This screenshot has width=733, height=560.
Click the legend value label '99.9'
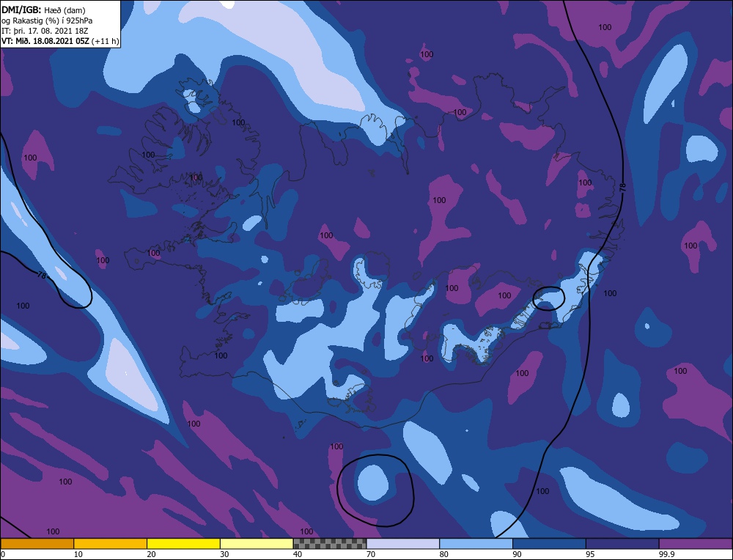coord(666,554)
